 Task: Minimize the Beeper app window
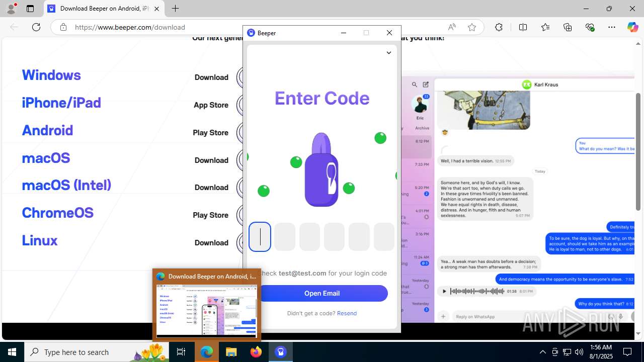point(344,33)
